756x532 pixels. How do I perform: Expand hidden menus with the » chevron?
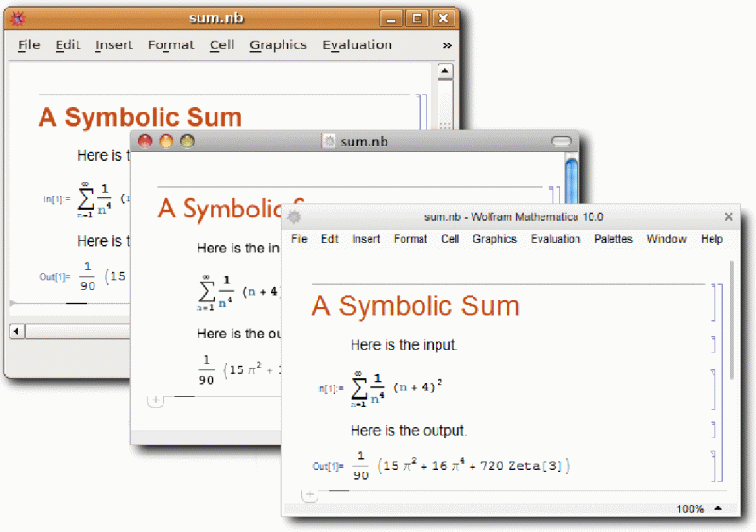tap(447, 45)
